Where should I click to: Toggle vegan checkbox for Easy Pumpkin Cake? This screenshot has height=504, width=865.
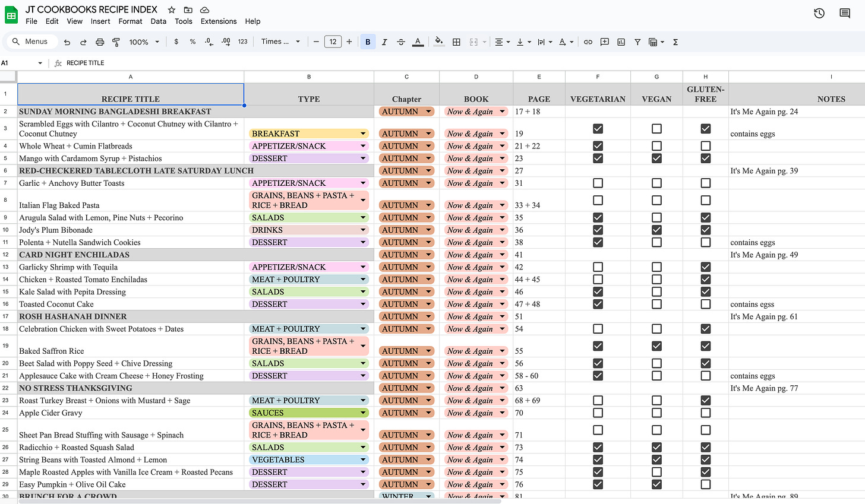click(x=656, y=484)
